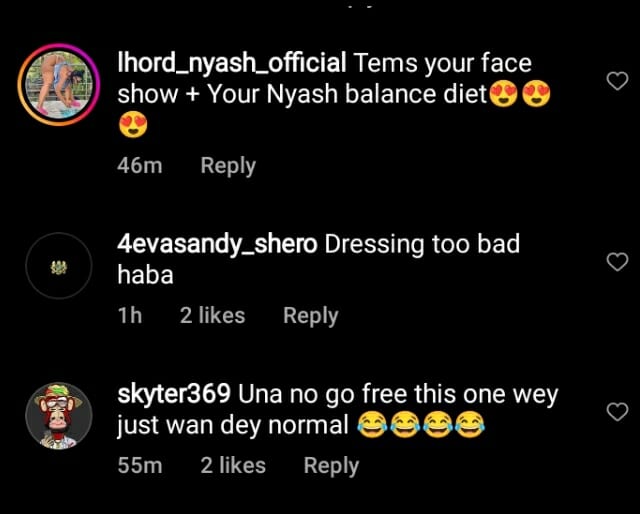This screenshot has height=514, width=640.
Task: Open the lhord_nyash_official username link
Action: (x=232, y=64)
